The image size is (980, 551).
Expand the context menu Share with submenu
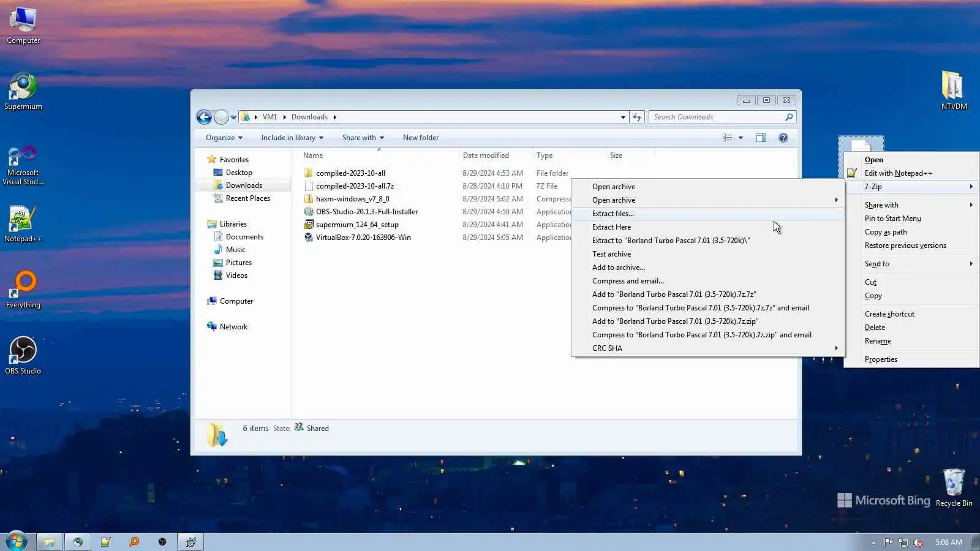tap(912, 205)
